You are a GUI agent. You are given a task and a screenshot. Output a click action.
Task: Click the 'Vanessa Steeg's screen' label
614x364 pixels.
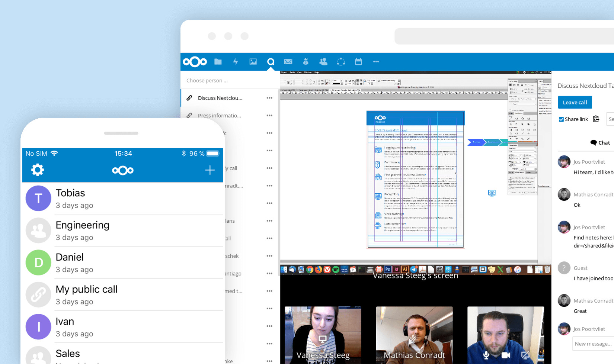pos(415,276)
